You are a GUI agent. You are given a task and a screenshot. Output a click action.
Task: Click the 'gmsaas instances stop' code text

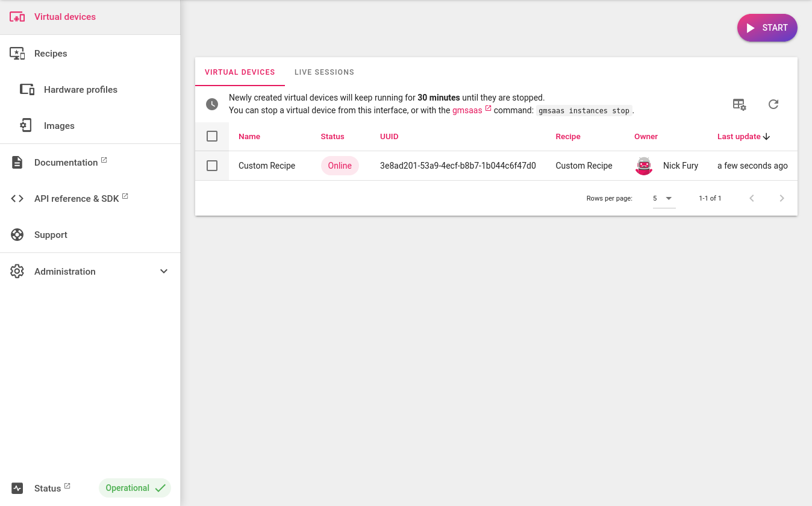pyautogui.click(x=584, y=111)
